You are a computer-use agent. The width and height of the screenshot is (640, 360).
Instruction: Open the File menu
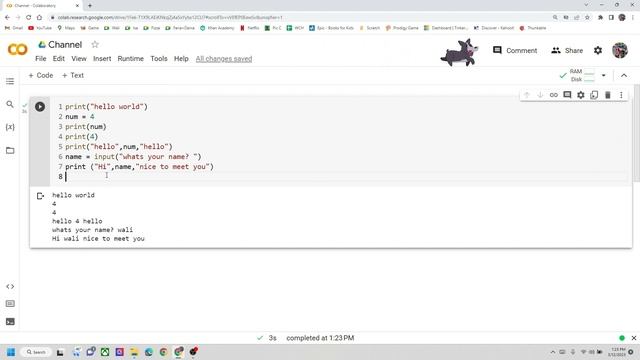41,59
